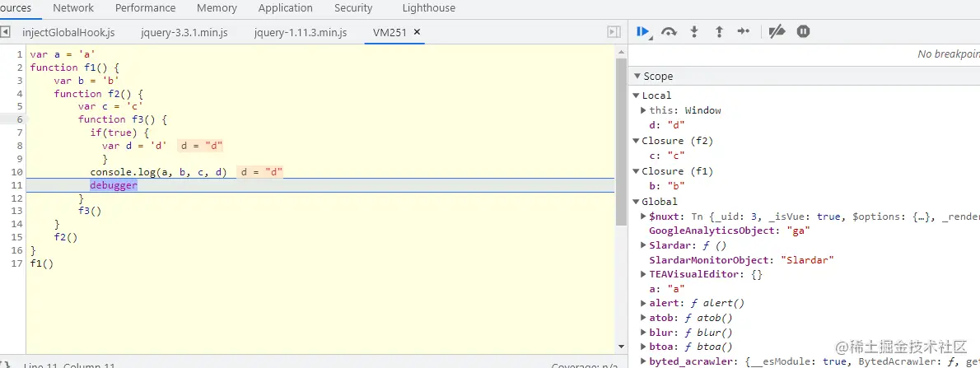Select the a: "a" global variable
The image size is (980, 368).
click(x=667, y=289)
